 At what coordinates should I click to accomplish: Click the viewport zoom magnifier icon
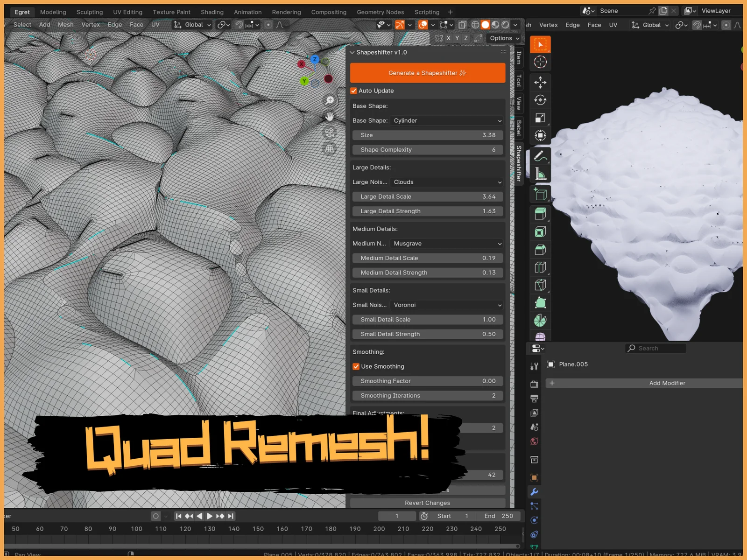click(330, 100)
